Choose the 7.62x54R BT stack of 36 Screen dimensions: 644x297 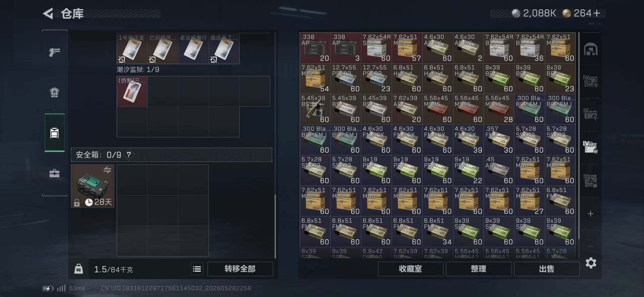[530, 48]
